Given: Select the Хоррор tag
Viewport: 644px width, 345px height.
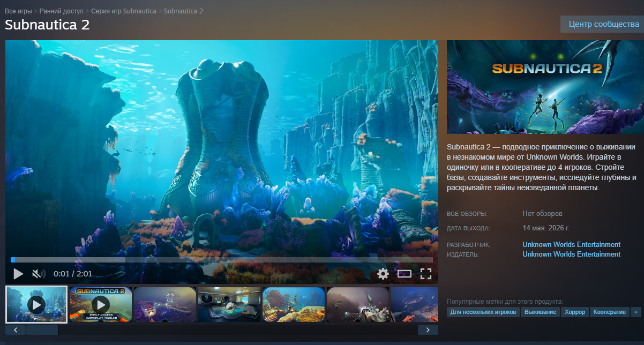Looking at the screenshot, I should tap(575, 312).
